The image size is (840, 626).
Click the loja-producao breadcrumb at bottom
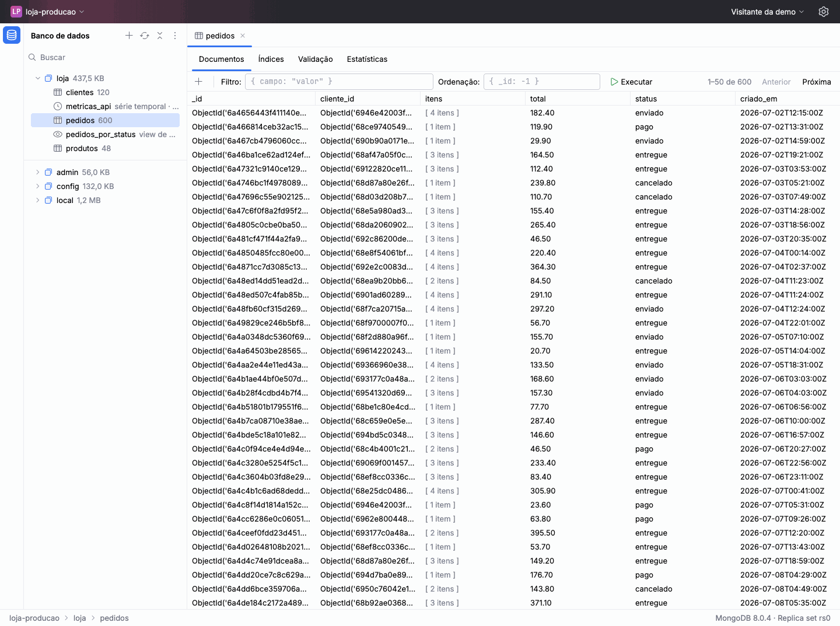click(x=34, y=618)
